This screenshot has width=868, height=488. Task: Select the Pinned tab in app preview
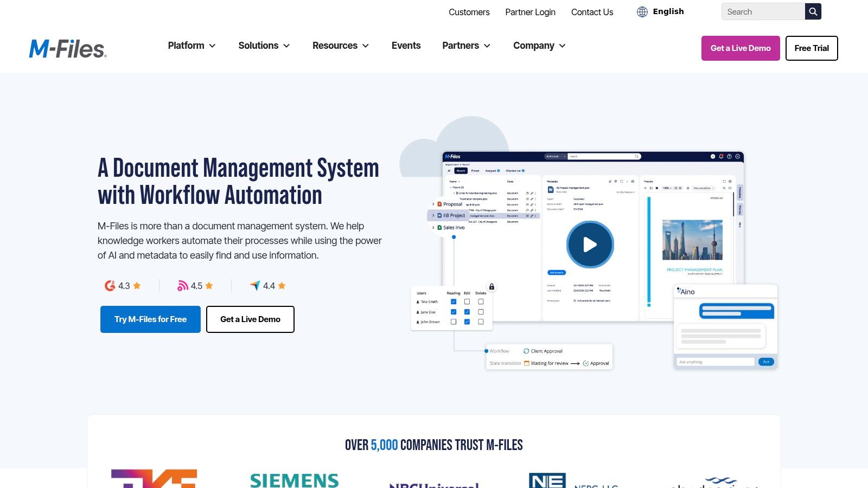click(x=475, y=171)
